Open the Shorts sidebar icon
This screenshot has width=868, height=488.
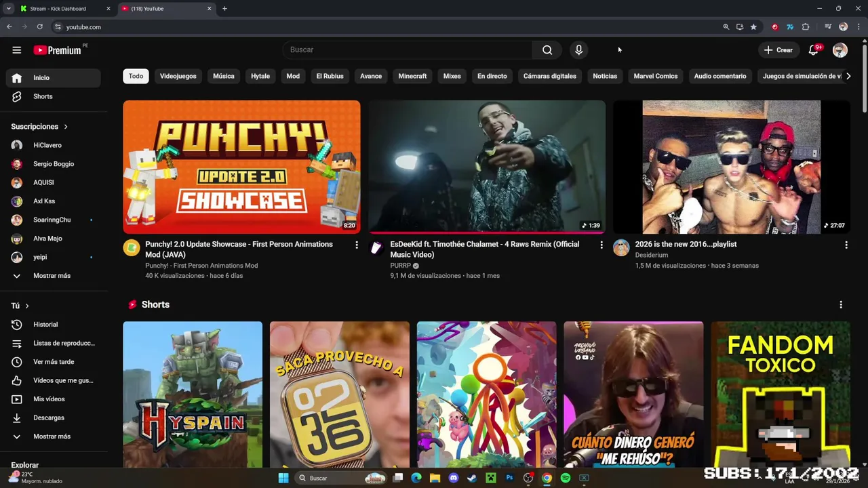pos(17,96)
